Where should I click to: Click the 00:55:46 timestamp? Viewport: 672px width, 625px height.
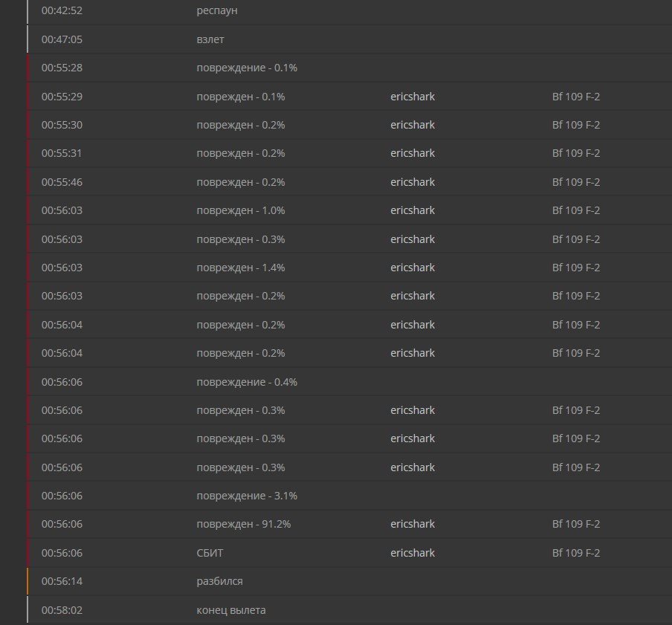click(x=62, y=183)
